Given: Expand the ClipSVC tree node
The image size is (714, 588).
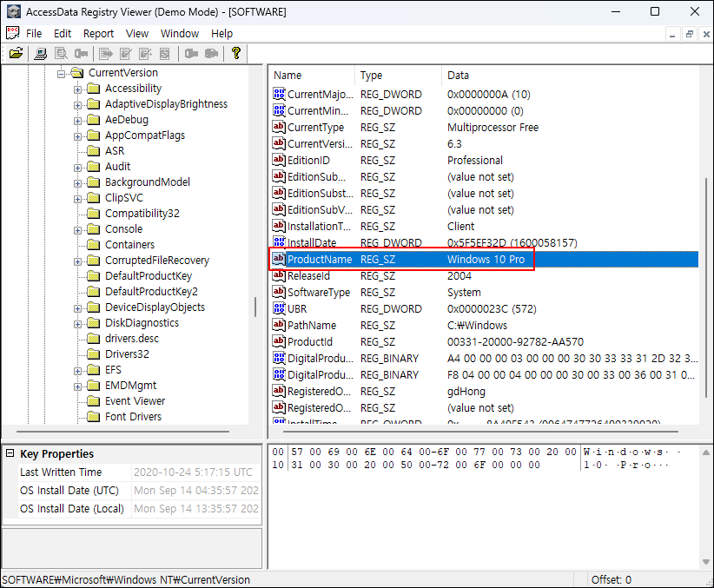Looking at the screenshot, I should click(x=78, y=199).
